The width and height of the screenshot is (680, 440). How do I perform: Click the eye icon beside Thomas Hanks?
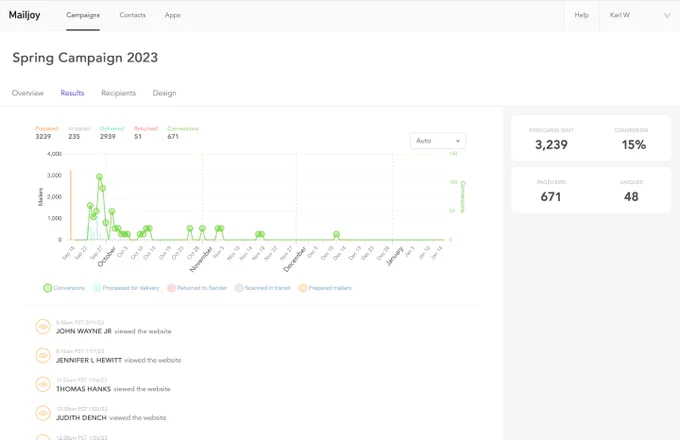click(x=43, y=384)
